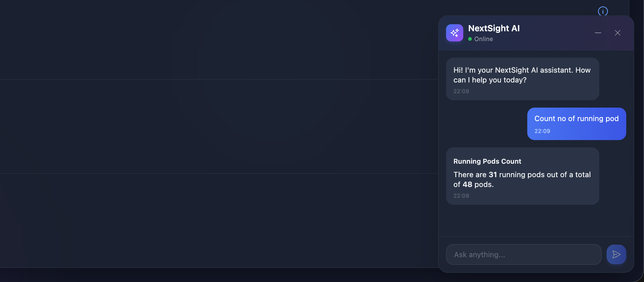644x282 pixels.
Task: Click the Count no of running pod message
Action: pos(576,124)
